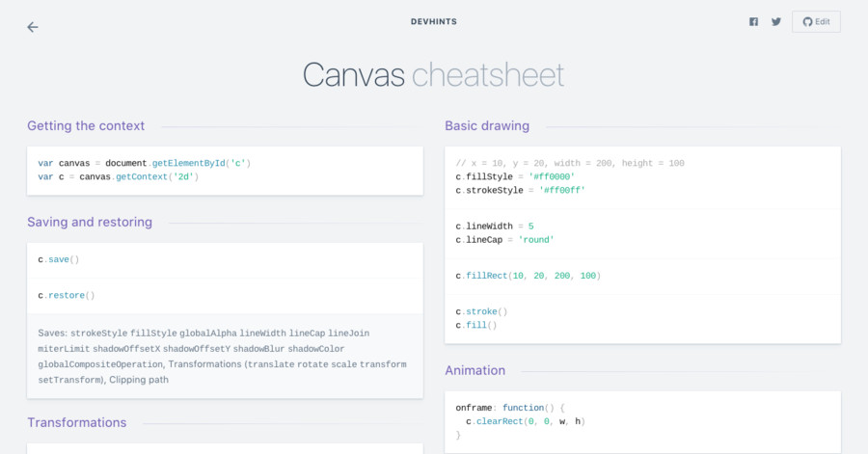This screenshot has width=868, height=454.
Task: Open the Animation section heading
Action: pos(475,370)
